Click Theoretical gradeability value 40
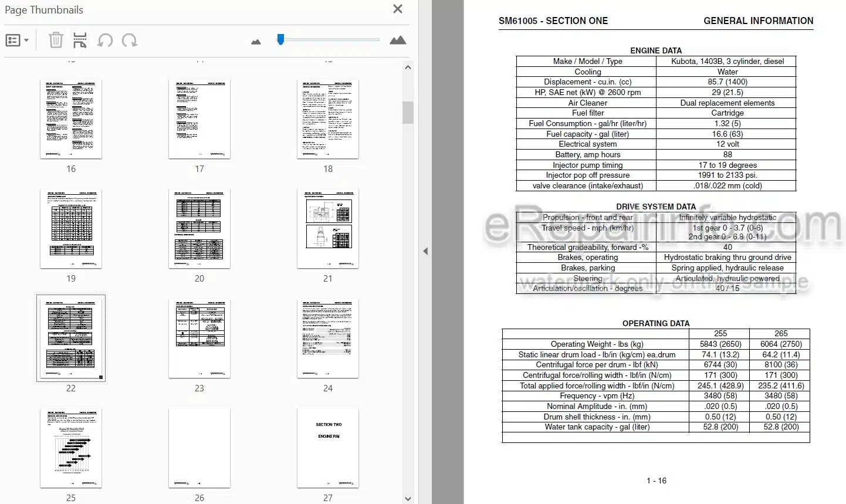The height and width of the screenshot is (504, 846). 727,248
